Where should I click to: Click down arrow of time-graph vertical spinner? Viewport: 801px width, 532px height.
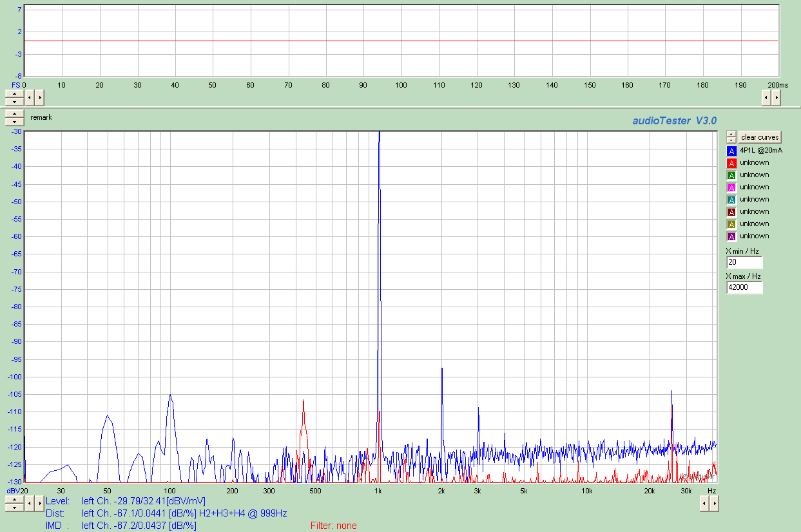[14, 101]
